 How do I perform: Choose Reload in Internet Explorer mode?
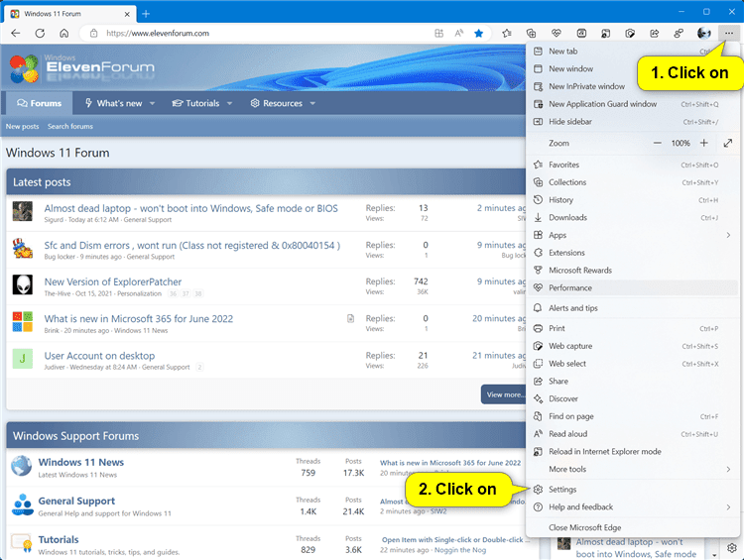tap(633, 451)
